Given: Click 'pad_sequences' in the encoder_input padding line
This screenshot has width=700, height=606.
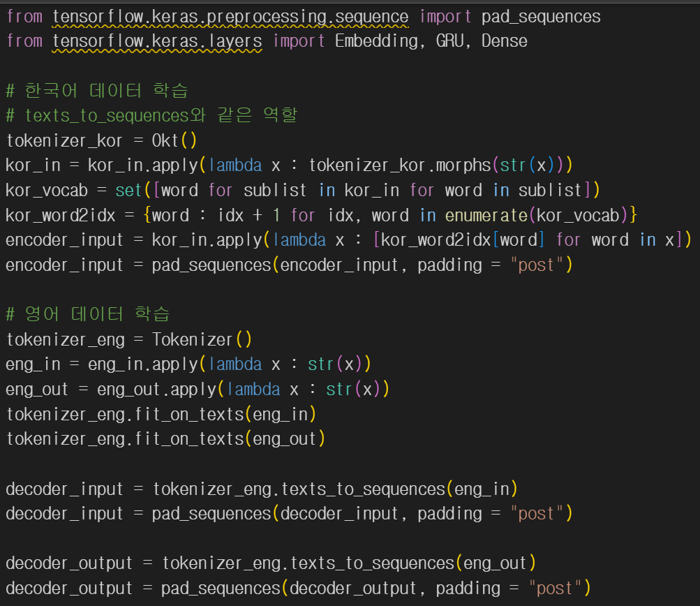Looking at the screenshot, I should 211,265.
